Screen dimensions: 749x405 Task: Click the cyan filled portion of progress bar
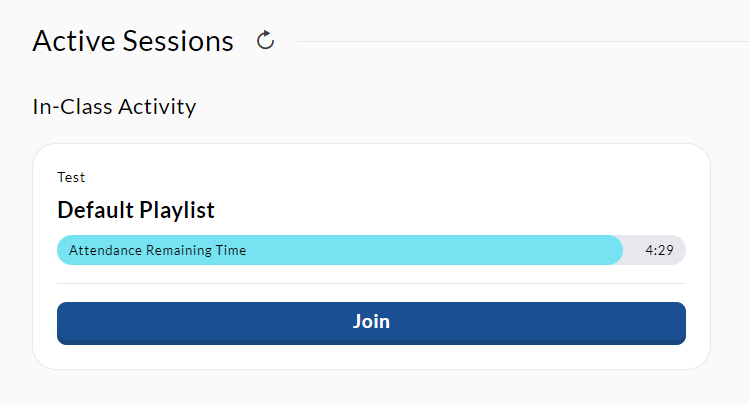(340, 250)
